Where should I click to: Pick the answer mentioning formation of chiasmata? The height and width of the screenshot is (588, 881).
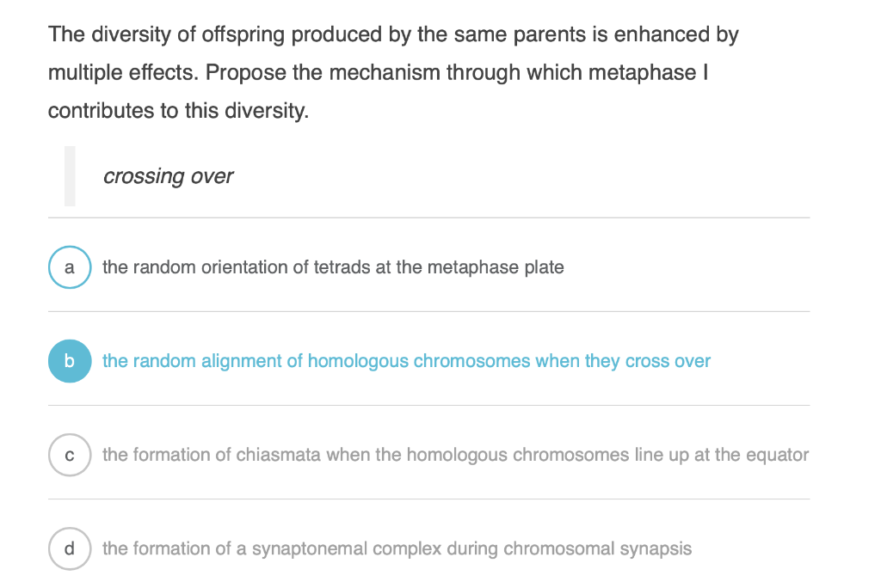coord(456,455)
